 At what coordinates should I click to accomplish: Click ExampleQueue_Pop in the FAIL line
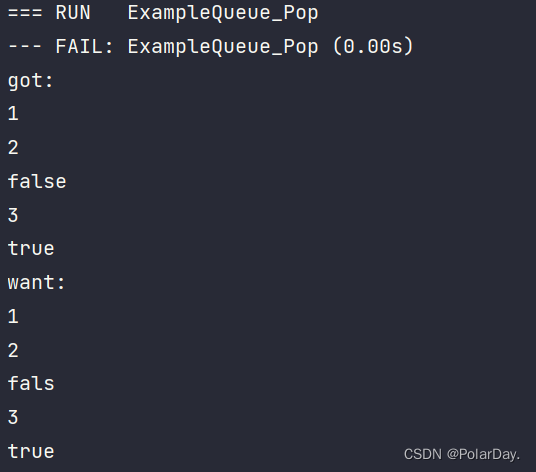(223, 47)
